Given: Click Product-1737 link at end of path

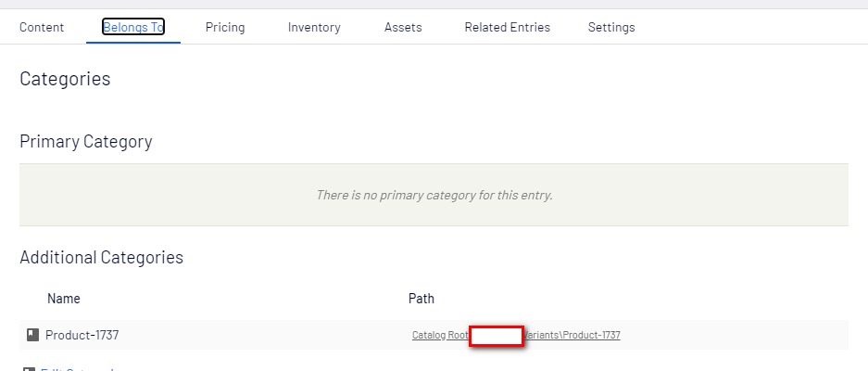Looking at the screenshot, I should tap(591, 335).
